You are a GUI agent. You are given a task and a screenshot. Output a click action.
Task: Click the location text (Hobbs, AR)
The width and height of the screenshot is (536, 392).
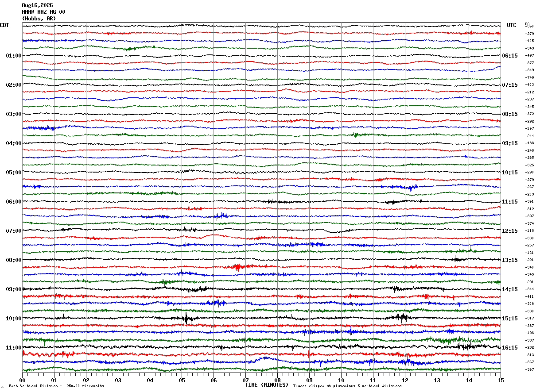coord(39,19)
